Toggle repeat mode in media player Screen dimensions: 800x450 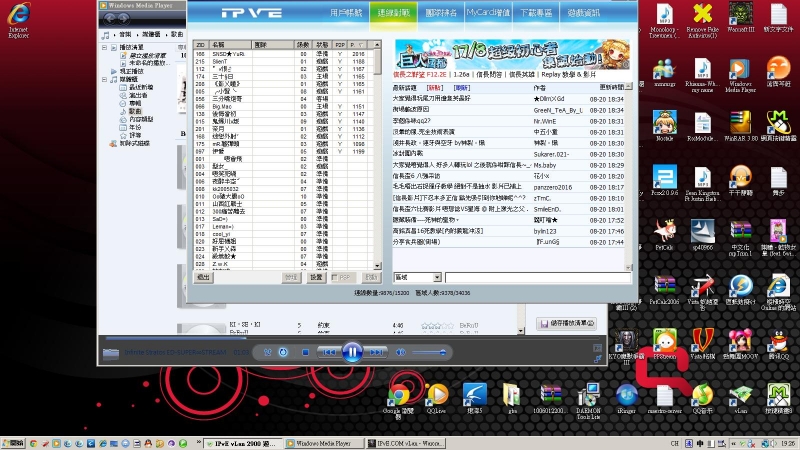click(283, 352)
